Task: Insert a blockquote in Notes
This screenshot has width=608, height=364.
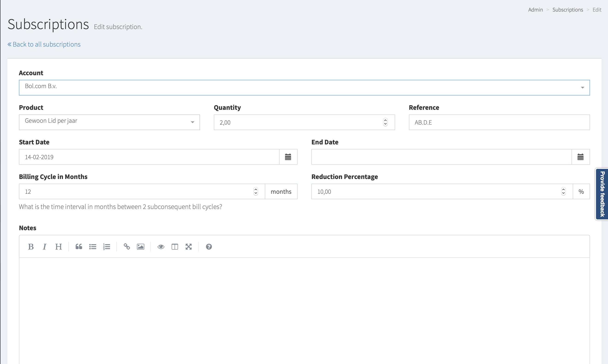Action: (x=79, y=247)
